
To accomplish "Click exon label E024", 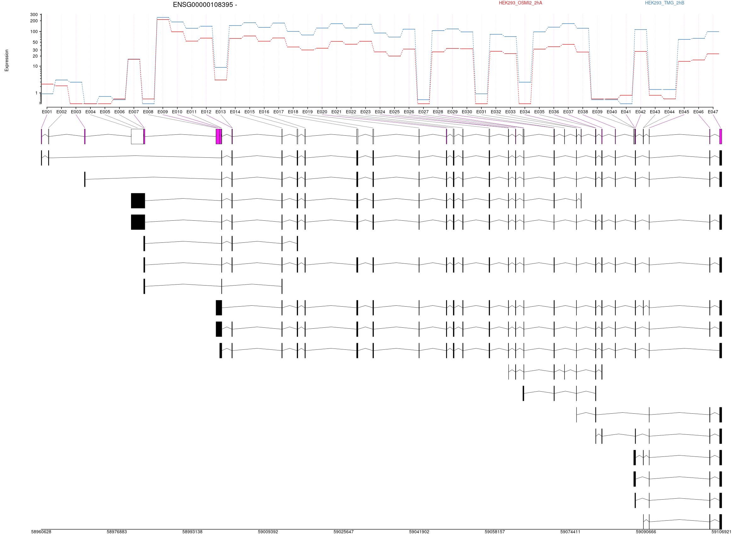I will pyautogui.click(x=380, y=112).
